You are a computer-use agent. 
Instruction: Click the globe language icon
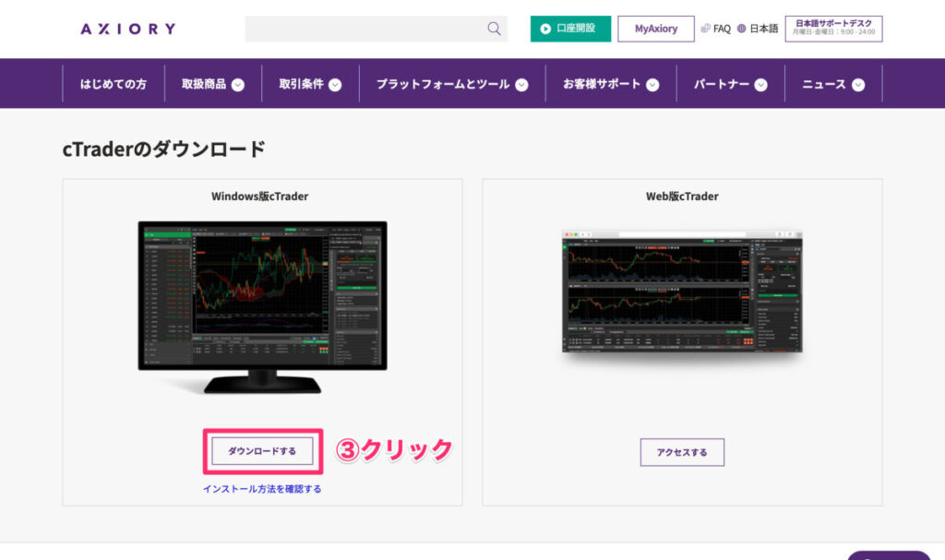click(x=741, y=29)
